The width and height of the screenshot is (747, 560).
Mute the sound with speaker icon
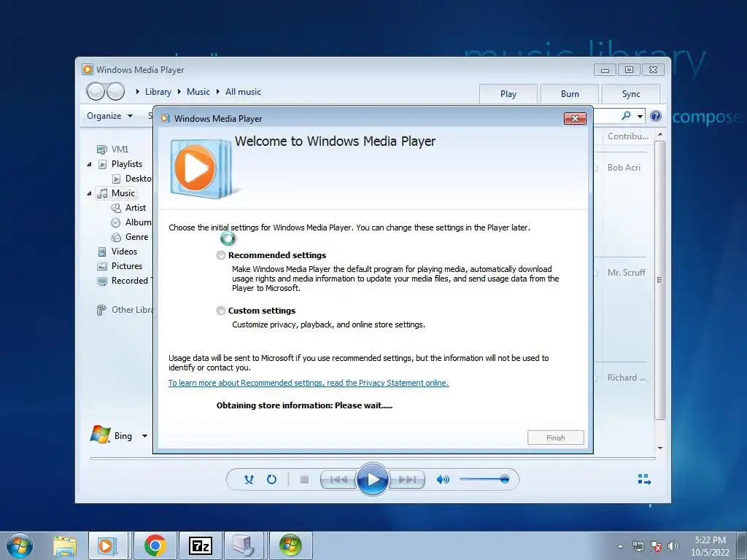coord(443,480)
